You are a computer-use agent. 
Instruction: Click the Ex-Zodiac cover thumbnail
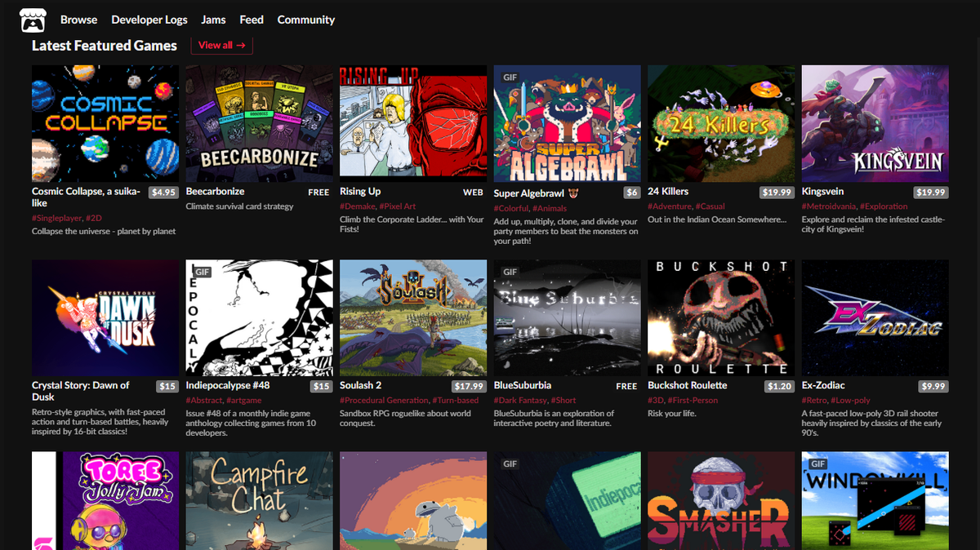[x=874, y=317]
